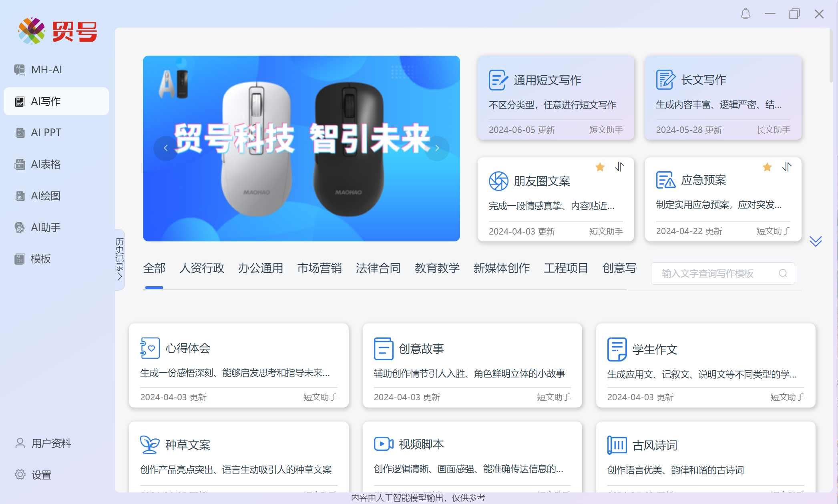Unfavorite 应急预案 with the star
The width and height of the screenshot is (838, 504).
[767, 167]
